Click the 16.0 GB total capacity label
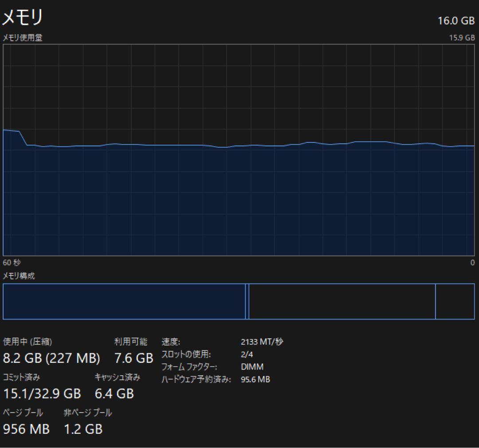Viewport: 479px width, 448px height. tap(455, 20)
